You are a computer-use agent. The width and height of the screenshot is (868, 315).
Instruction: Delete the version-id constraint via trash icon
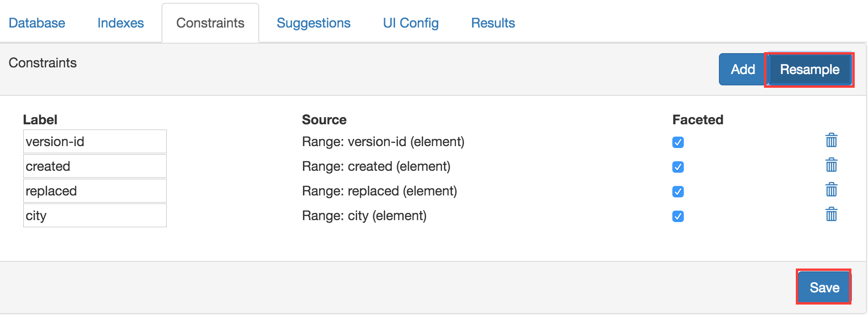point(831,140)
